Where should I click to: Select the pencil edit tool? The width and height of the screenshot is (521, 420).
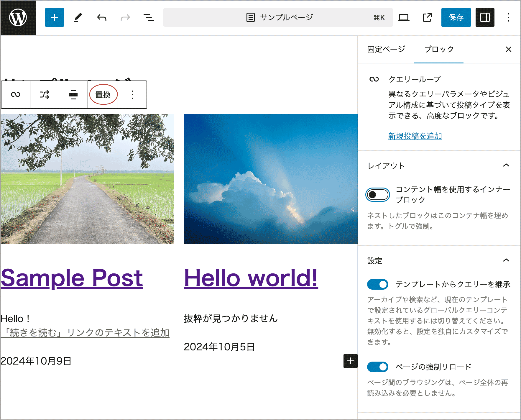click(78, 18)
